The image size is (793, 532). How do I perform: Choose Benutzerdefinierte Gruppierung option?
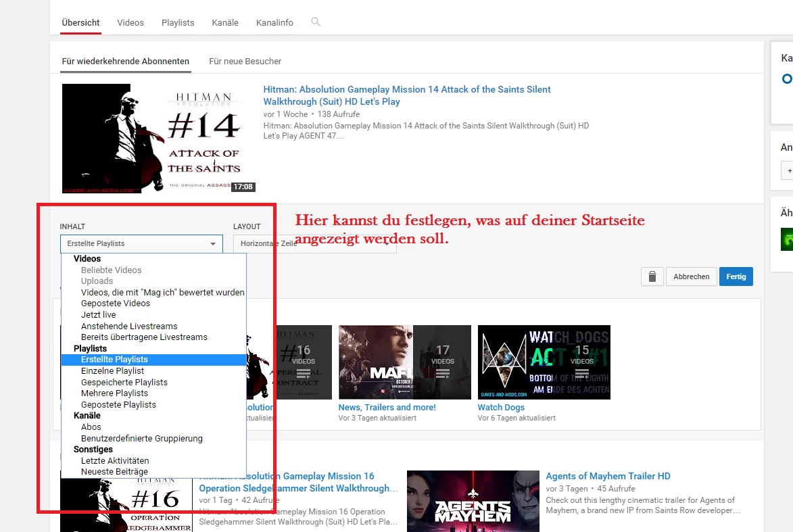click(141, 439)
